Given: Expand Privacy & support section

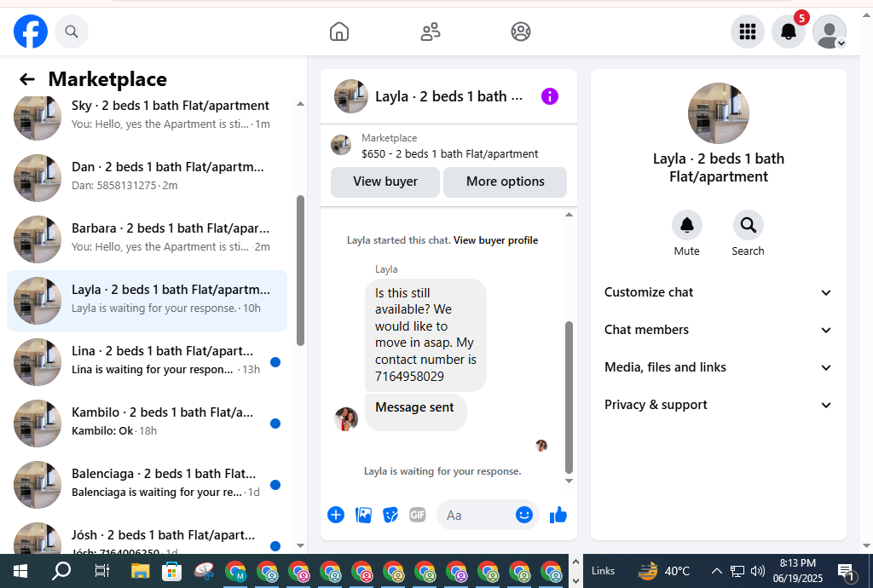Looking at the screenshot, I should 718,405.
